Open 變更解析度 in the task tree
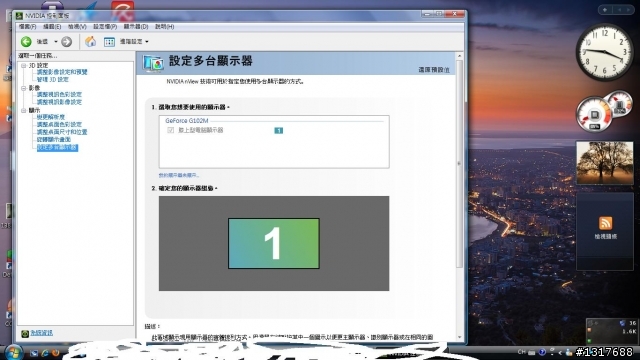 tap(51, 117)
